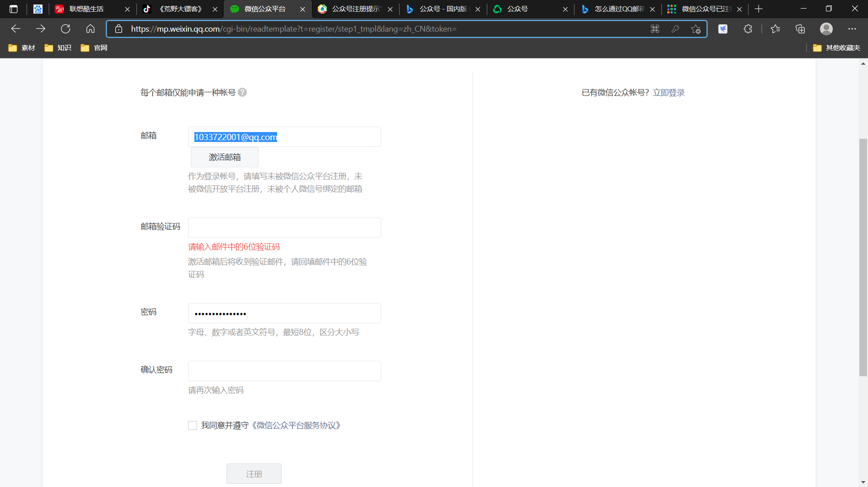The height and width of the screenshot is (487, 868).
Task: Open the 立即登录 link
Action: 669,93
